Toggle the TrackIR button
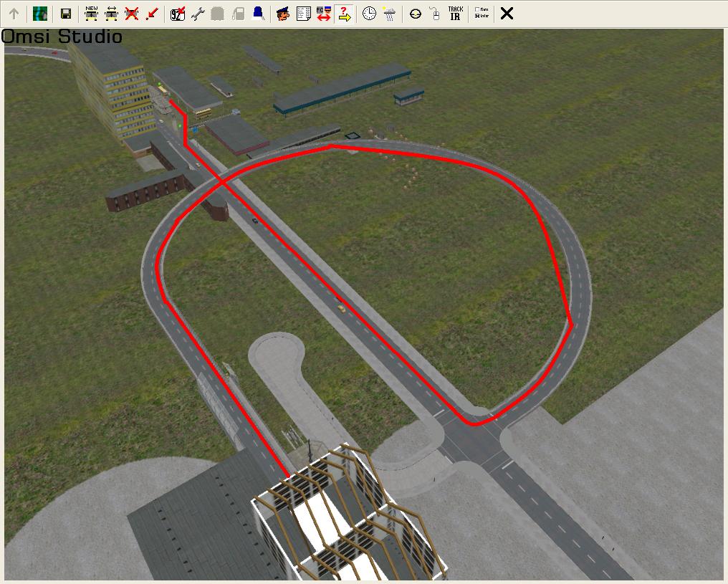The height and width of the screenshot is (584, 728). [x=456, y=14]
